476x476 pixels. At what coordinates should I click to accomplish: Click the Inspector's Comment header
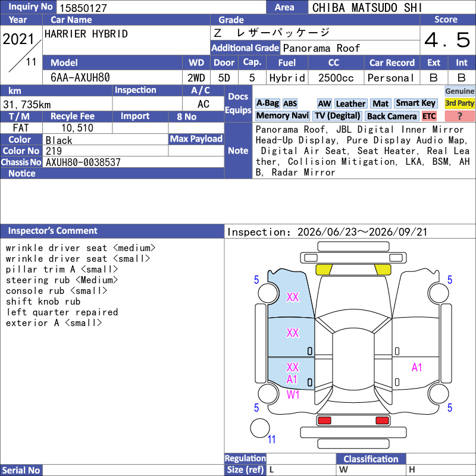pos(112,231)
